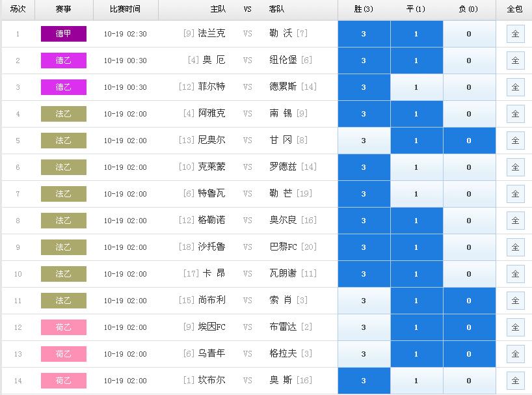532x395 pixels.
Task: Toggle draw (1) for 尼奥尔 vs 甘冈
Action: click(417, 141)
